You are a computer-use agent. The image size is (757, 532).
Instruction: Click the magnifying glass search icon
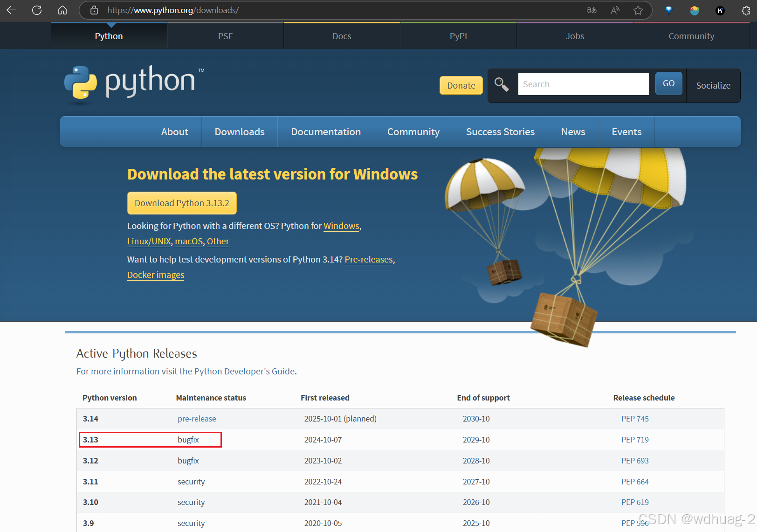(x=502, y=84)
